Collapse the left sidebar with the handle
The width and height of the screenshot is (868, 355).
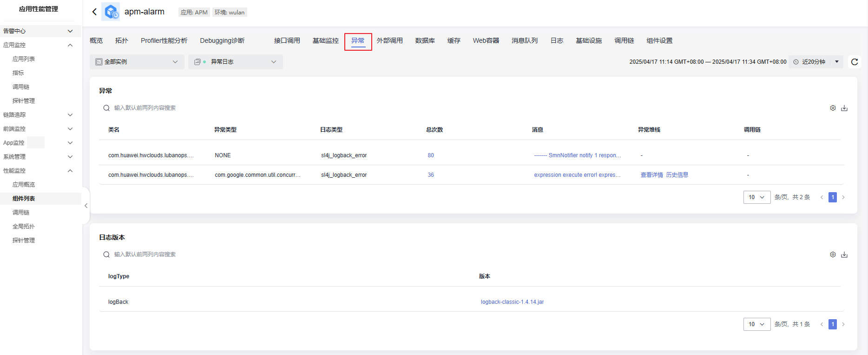86,206
